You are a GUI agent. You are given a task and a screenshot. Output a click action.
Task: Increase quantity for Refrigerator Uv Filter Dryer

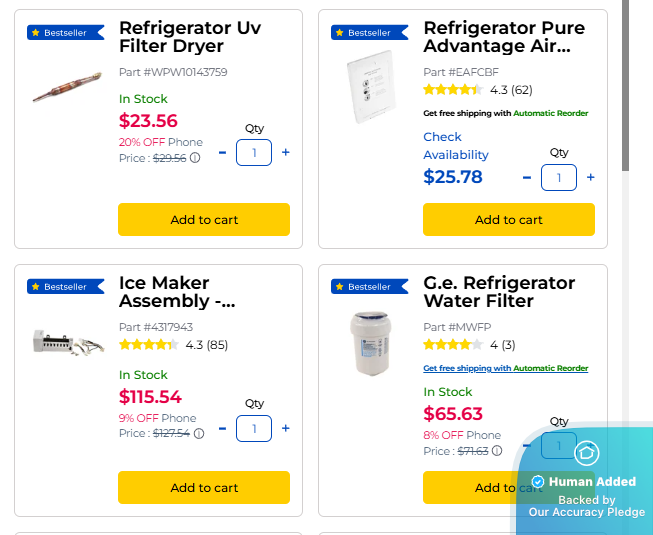(x=286, y=153)
